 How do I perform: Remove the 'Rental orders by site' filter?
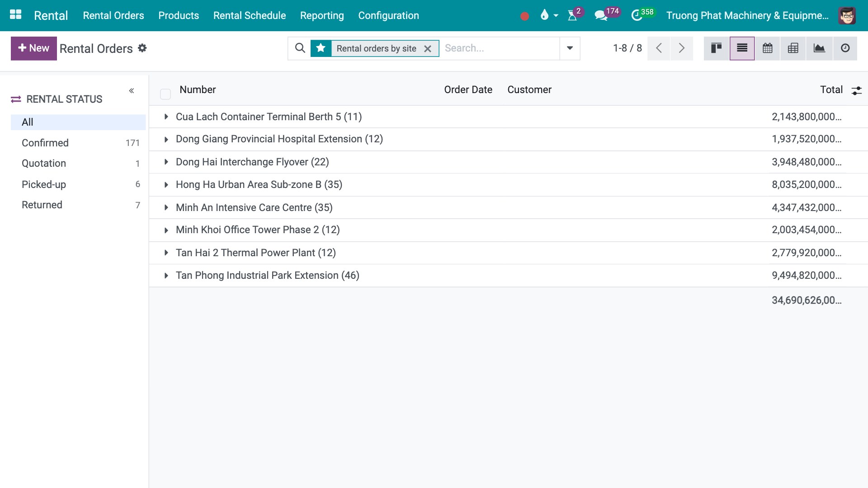[428, 49]
